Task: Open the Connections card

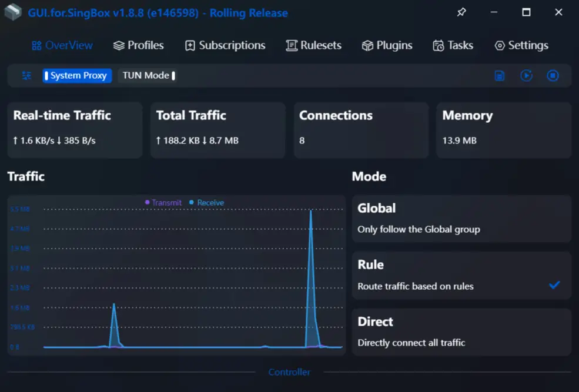Action: (x=361, y=130)
